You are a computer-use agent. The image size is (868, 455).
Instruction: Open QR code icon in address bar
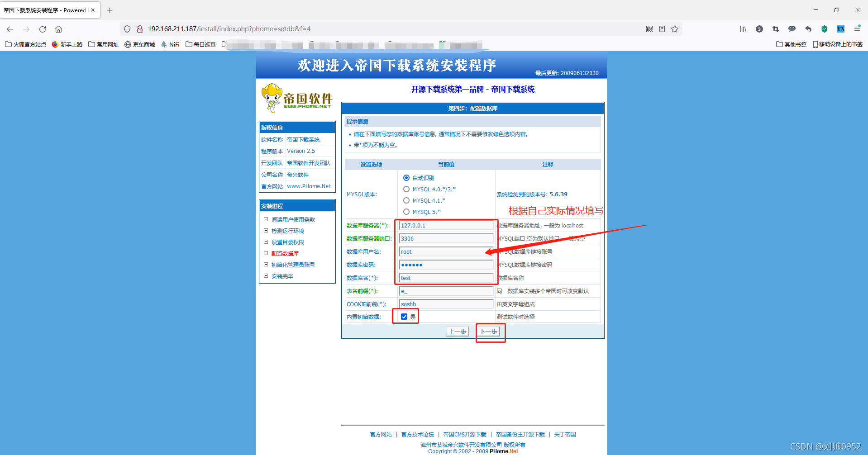[x=649, y=29]
